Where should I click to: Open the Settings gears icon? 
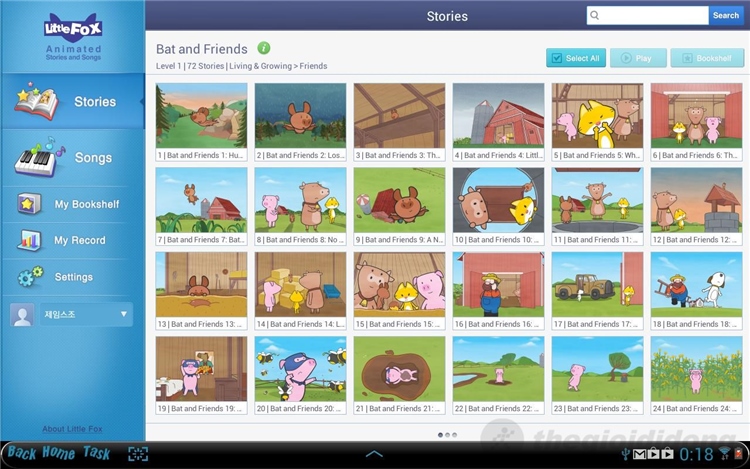(30, 277)
